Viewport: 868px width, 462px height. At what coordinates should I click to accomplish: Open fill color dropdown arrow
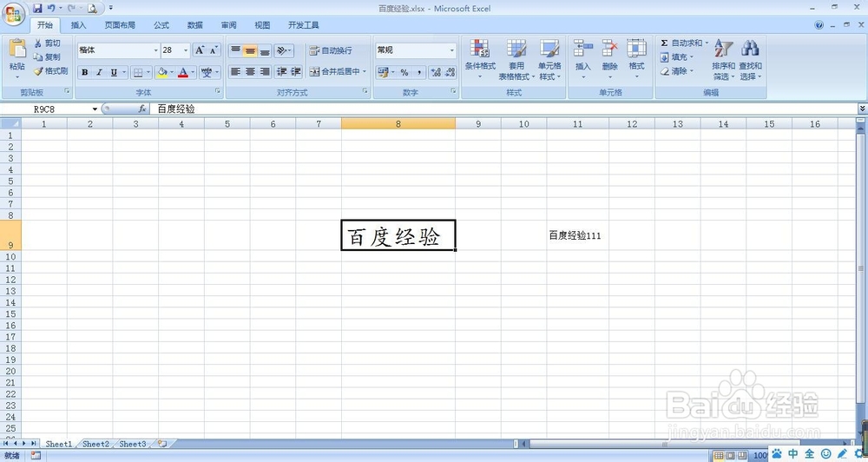click(172, 72)
